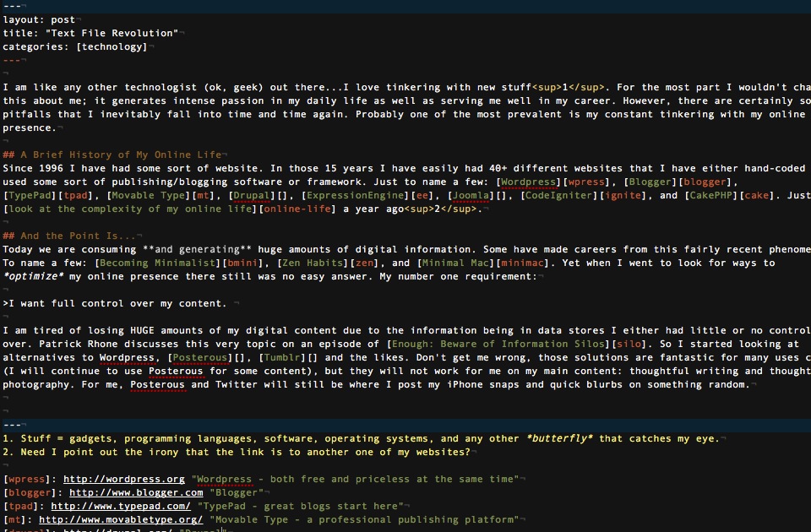The width and height of the screenshot is (811, 532).
Task: Click the underlined Wordpress link reference
Action: (529, 182)
